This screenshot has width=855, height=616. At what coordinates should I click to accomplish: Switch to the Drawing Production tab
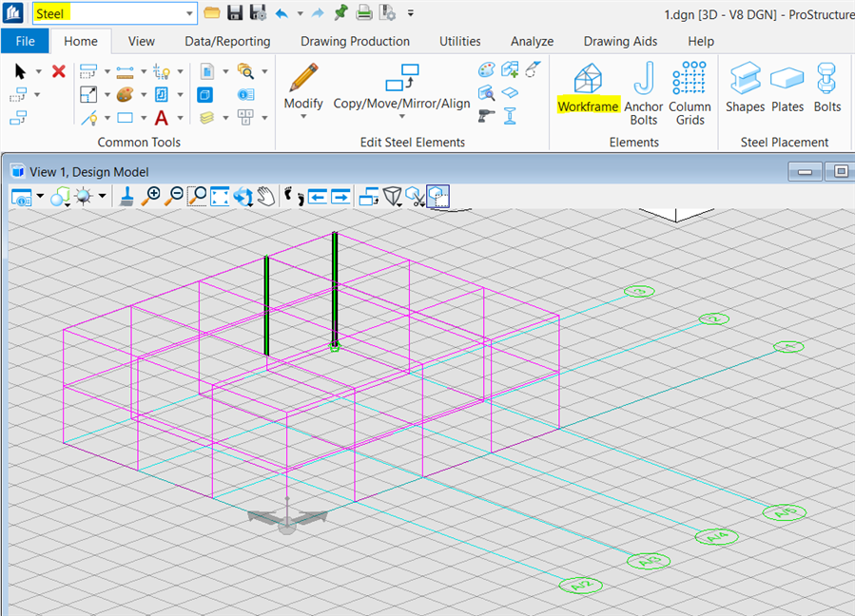[355, 42]
